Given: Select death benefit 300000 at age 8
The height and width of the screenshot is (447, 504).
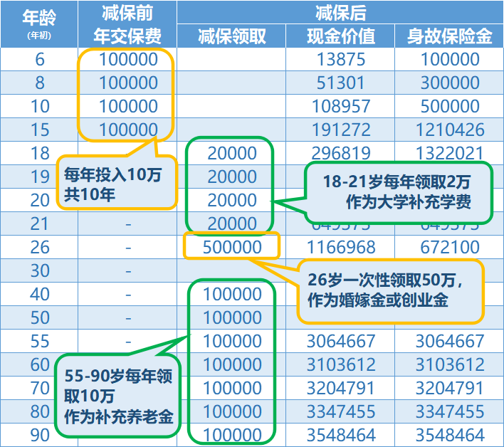Looking at the screenshot, I should point(450,83).
